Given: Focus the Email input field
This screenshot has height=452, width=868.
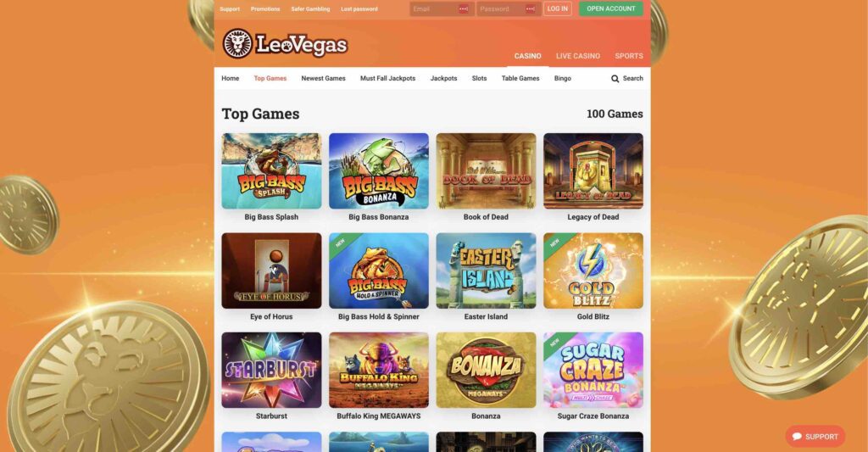Looking at the screenshot, I should [x=442, y=8].
